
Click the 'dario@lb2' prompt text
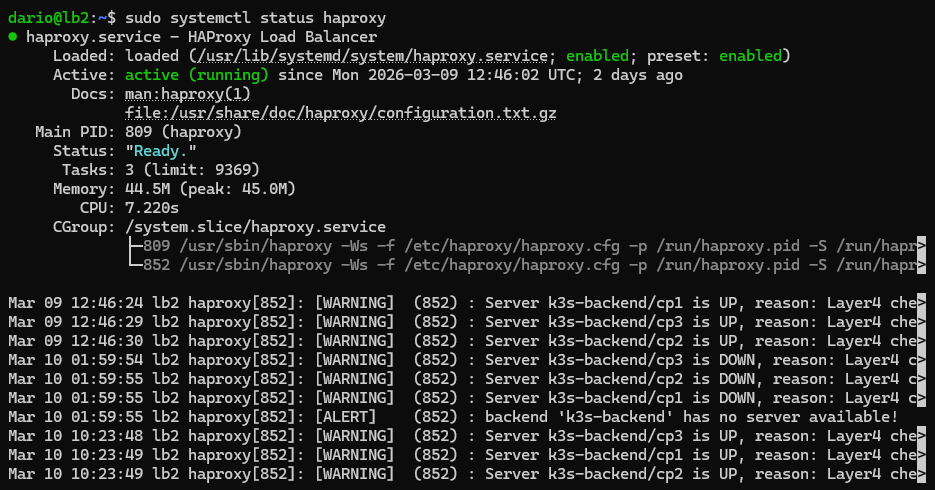(x=49, y=18)
